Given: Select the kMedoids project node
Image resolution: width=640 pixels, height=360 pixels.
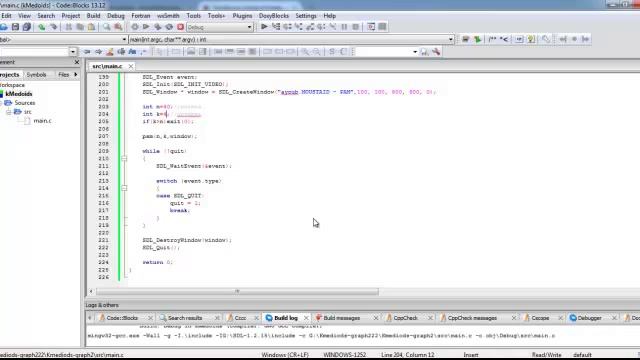Looking at the screenshot, I should [x=18, y=94].
